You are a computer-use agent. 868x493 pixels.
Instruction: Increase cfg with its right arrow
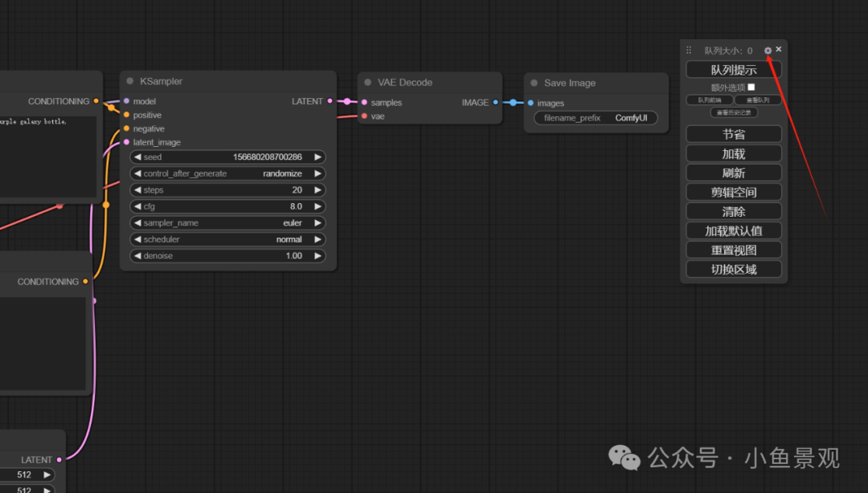click(x=317, y=206)
